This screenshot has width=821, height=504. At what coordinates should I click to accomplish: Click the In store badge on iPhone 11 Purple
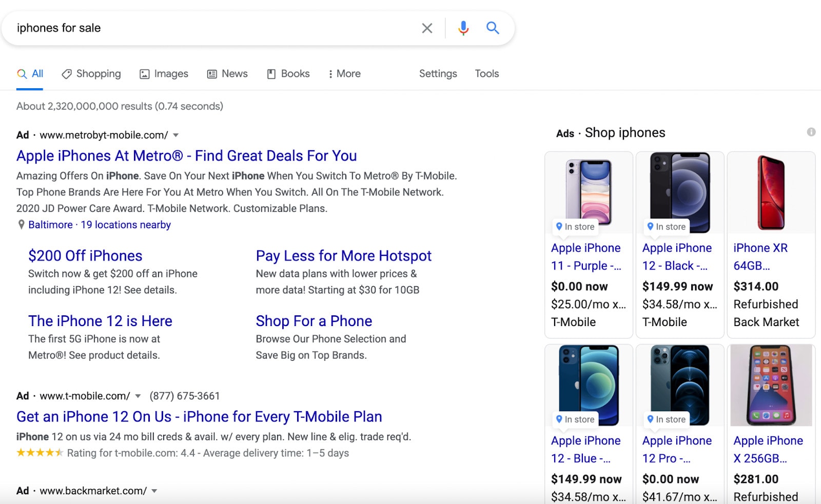pyautogui.click(x=575, y=226)
